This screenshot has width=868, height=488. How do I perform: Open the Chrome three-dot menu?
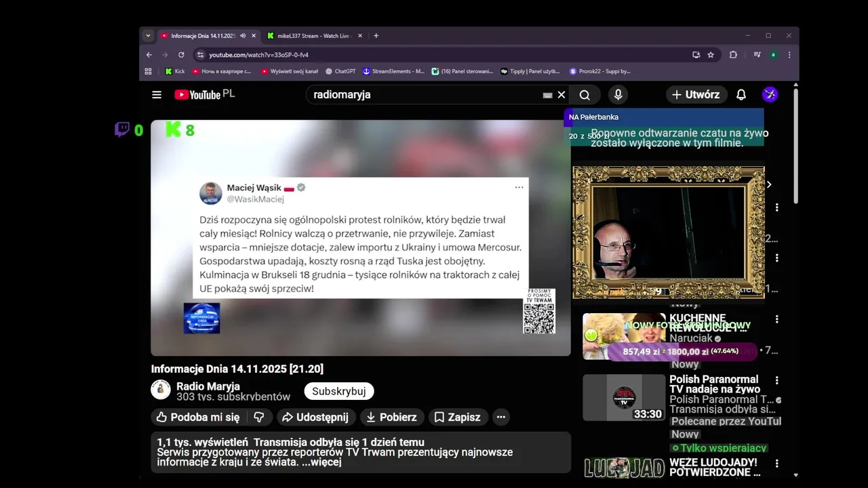click(x=789, y=55)
